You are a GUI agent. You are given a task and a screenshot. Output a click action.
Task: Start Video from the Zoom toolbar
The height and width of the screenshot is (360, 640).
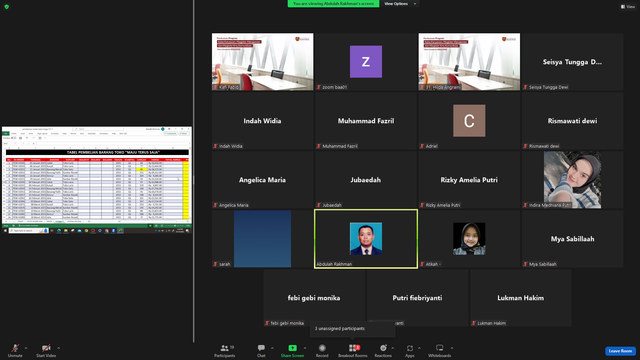point(46,350)
